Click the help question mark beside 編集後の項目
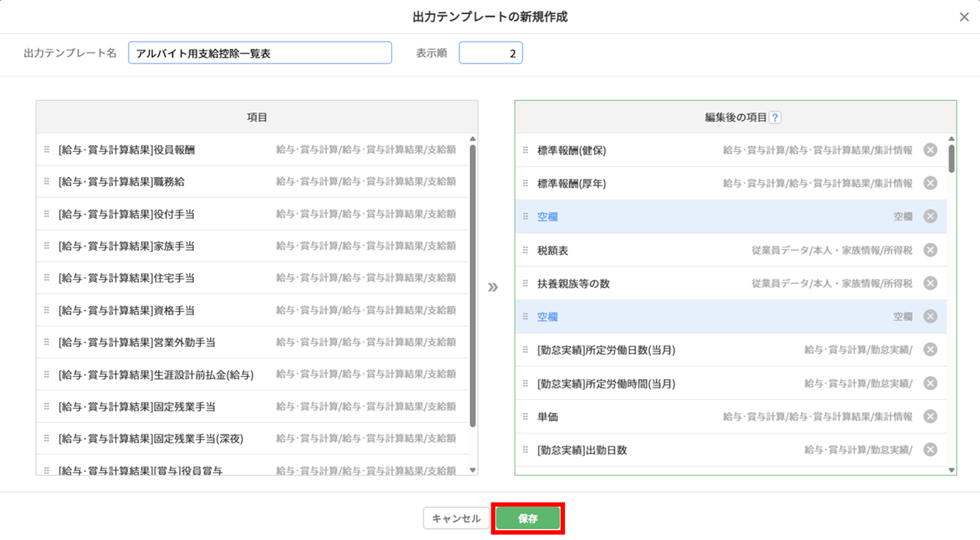Screen dimensions: 980x540 (x=775, y=117)
